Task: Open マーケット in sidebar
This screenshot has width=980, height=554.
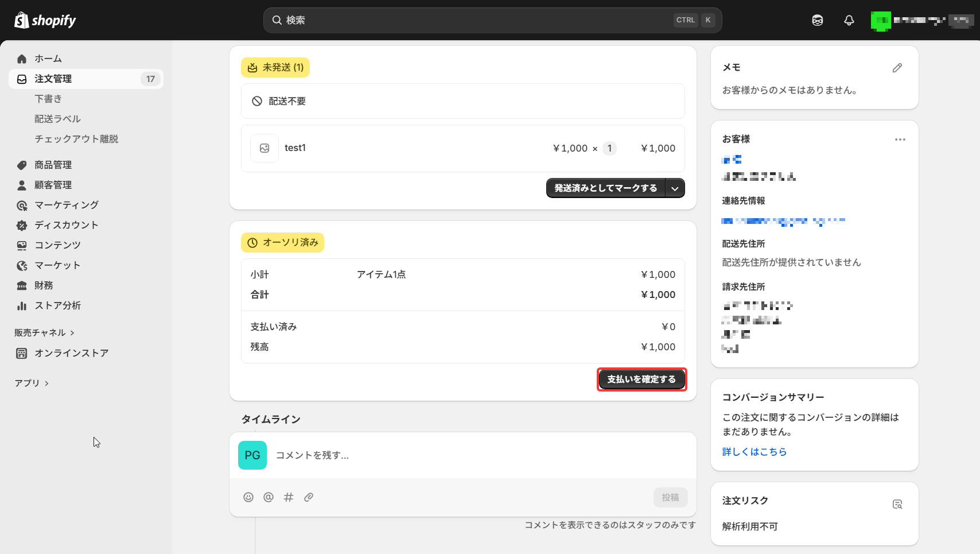Action: [x=86, y=265]
